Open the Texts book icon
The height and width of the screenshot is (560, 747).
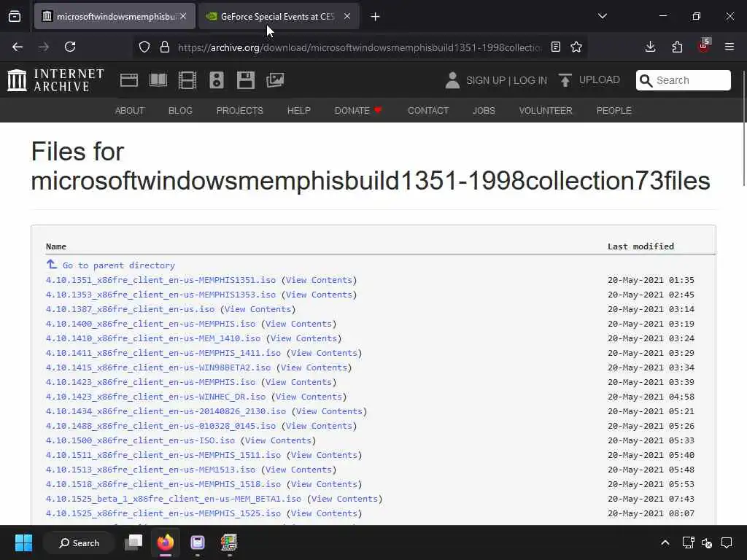158,80
